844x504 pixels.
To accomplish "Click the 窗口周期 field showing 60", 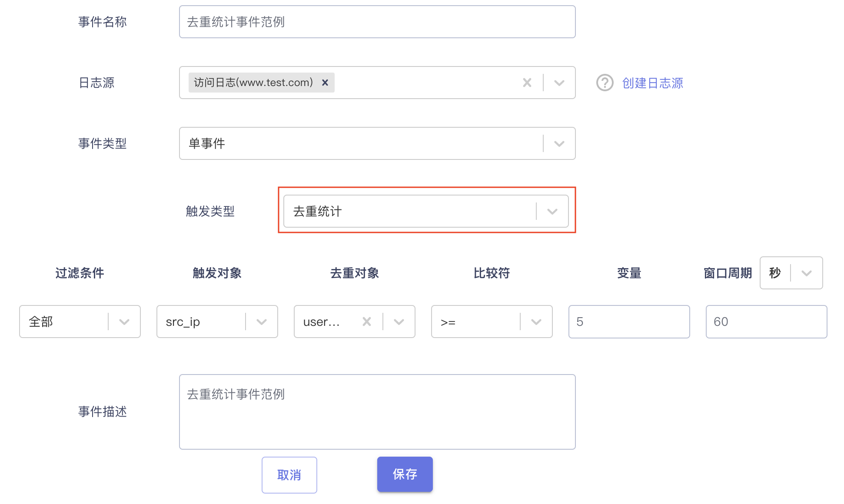I will pyautogui.click(x=767, y=322).
